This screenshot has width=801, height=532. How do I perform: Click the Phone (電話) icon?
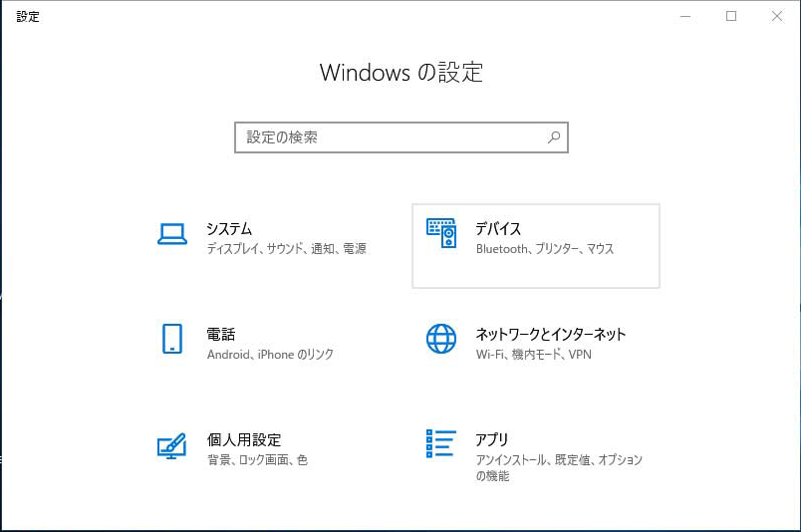point(172,339)
